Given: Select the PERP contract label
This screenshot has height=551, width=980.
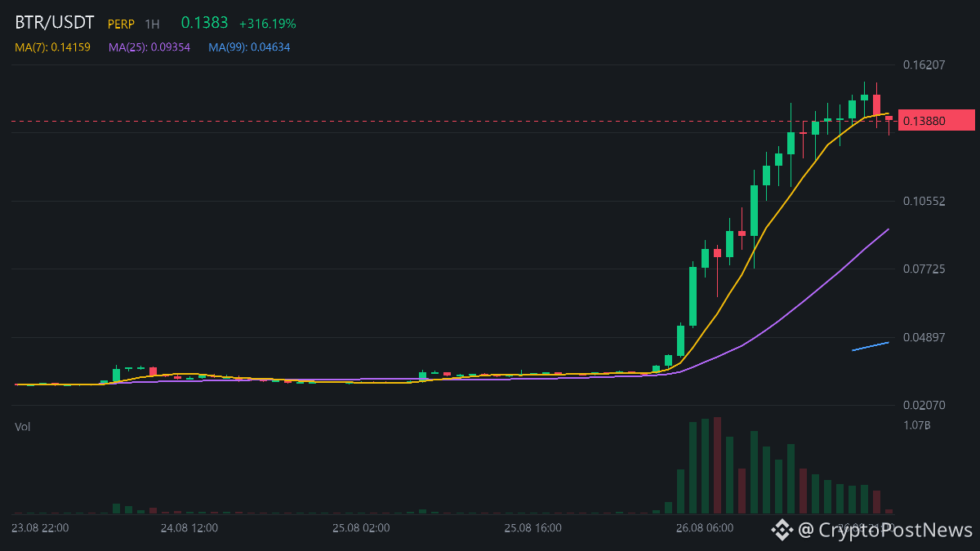Looking at the screenshot, I should coord(121,24).
